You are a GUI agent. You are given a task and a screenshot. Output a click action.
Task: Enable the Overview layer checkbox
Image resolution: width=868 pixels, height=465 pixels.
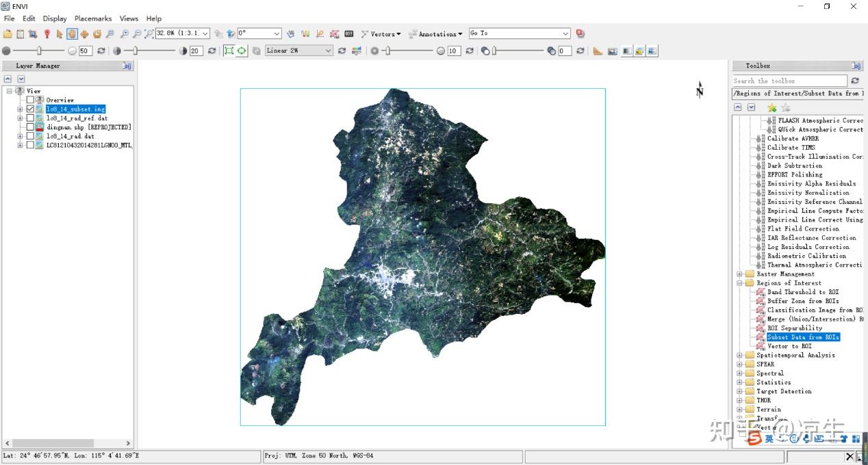29,99
